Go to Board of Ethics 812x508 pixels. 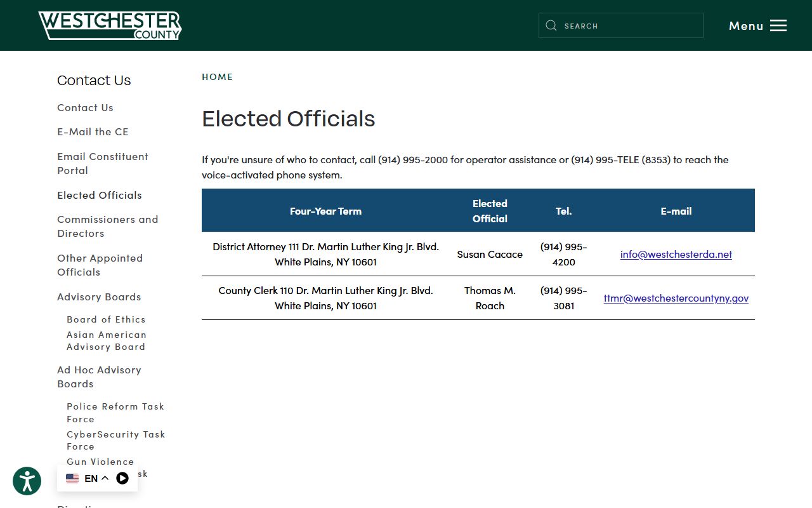(x=106, y=319)
